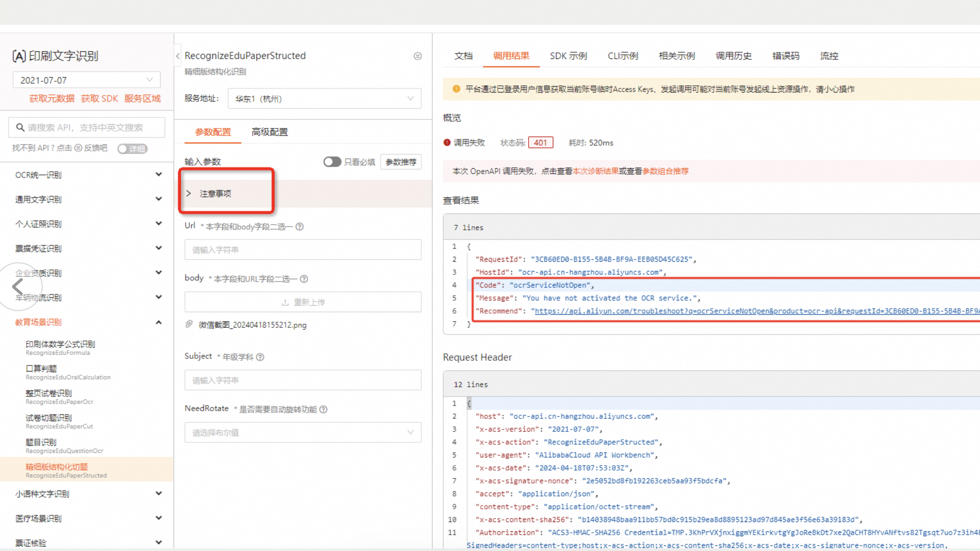
Task: Toggle the 只看必填 switch
Action: [x=332, y=162]
